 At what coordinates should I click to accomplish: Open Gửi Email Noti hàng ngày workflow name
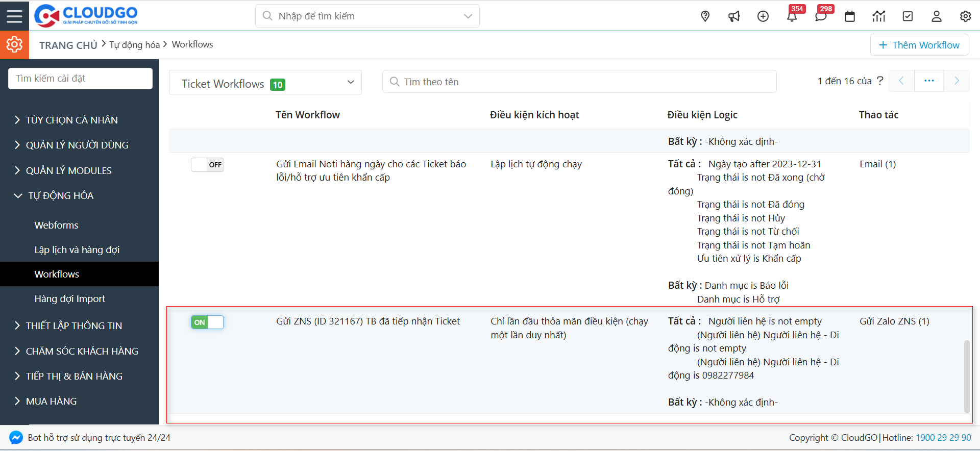(371, 171)
